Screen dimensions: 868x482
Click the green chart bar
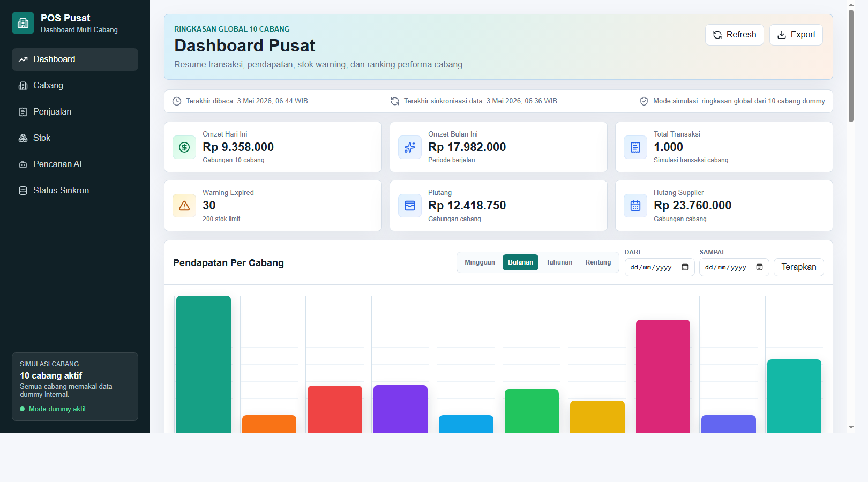coord(532,411)
